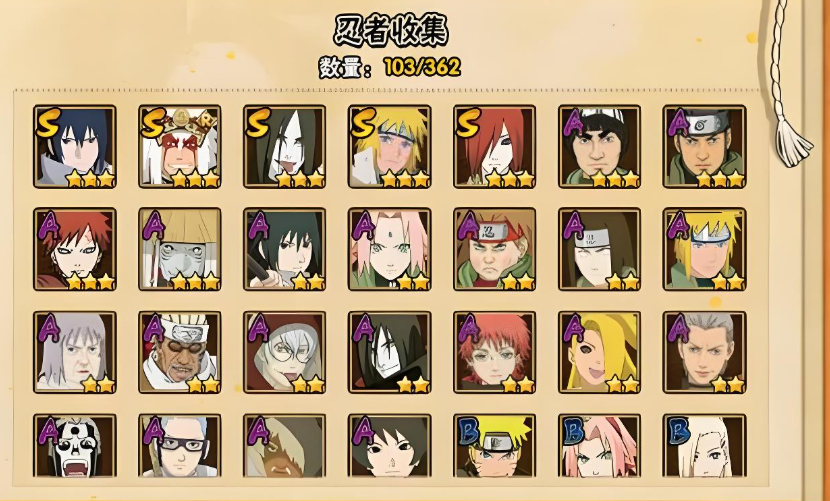The height and width of the screenshot is (501, 830).
Task: Click the collection count 103/362
Action: click(422, 67)
